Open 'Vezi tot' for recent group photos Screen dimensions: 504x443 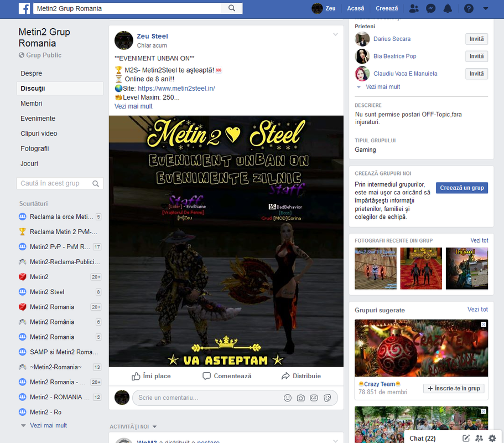479,241
